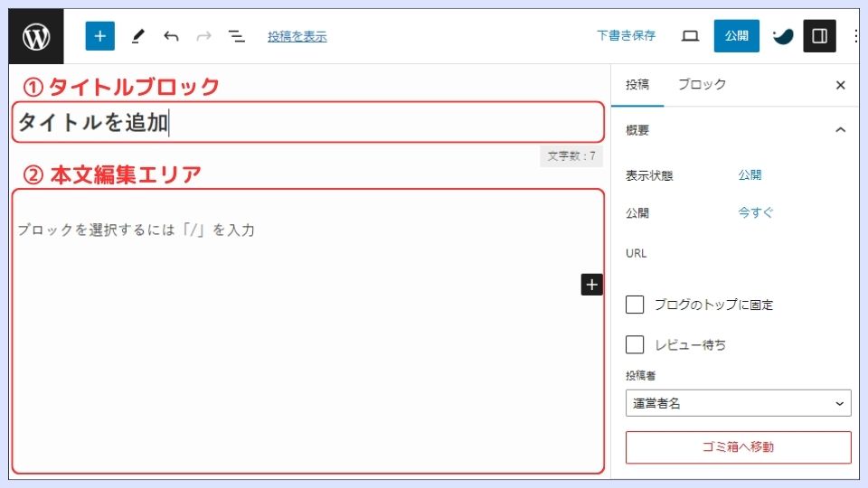Image resolution: width=868 pixels, height=488 pixels.
Task: Close the settings sidebar
Action: (x=840, y=85)
